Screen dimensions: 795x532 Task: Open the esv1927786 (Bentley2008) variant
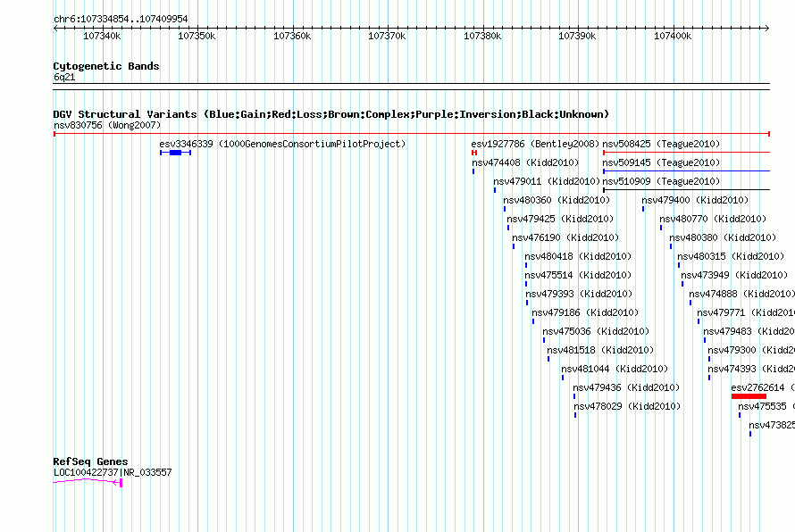pyautogui.click(x=535, y=144)
